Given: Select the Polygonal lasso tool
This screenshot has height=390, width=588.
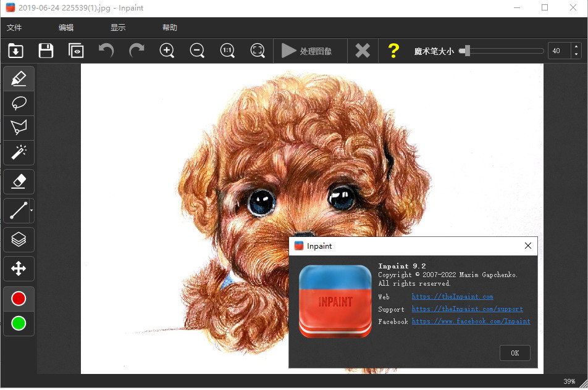Looking at the screenshot, I should tap(19, 128).
